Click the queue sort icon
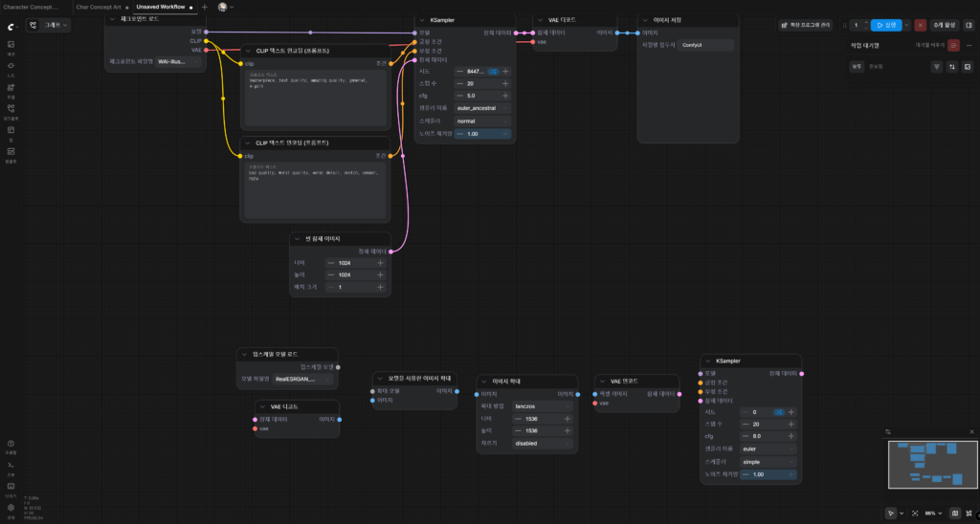The image size is (980, 524). [952, 67]
